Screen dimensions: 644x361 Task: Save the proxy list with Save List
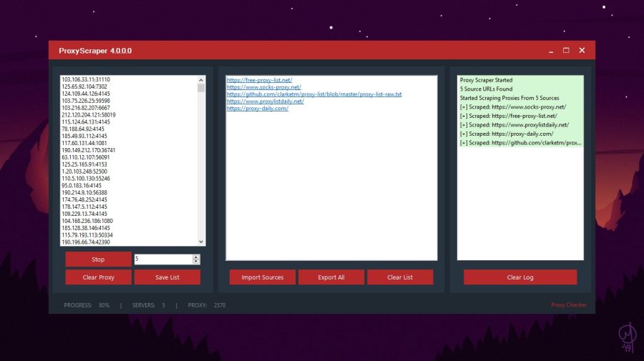(167, 277)
